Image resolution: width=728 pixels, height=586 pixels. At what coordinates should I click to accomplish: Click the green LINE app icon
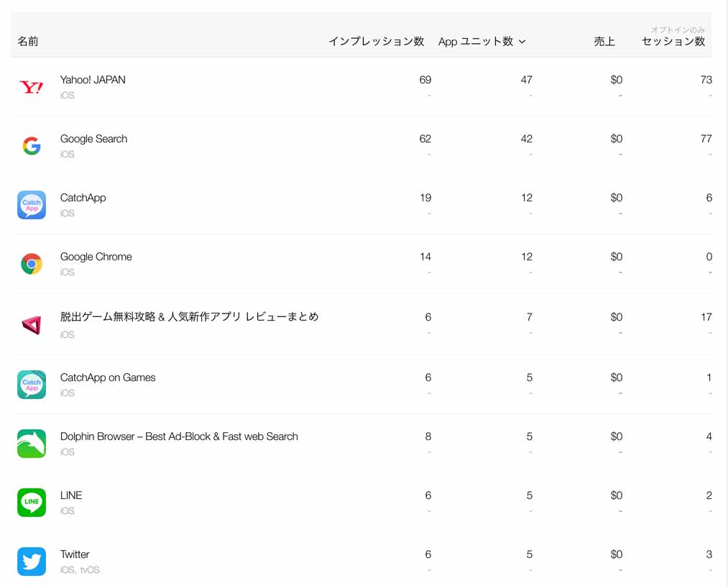(x=32, y=503)
